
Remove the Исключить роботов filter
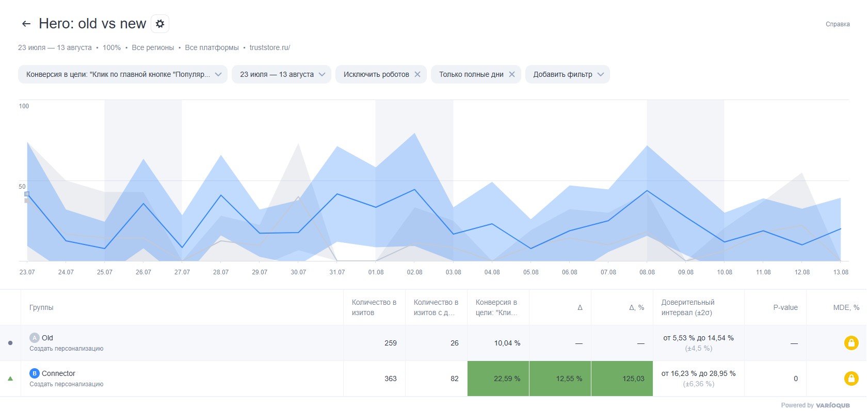(x=417, y=74)
